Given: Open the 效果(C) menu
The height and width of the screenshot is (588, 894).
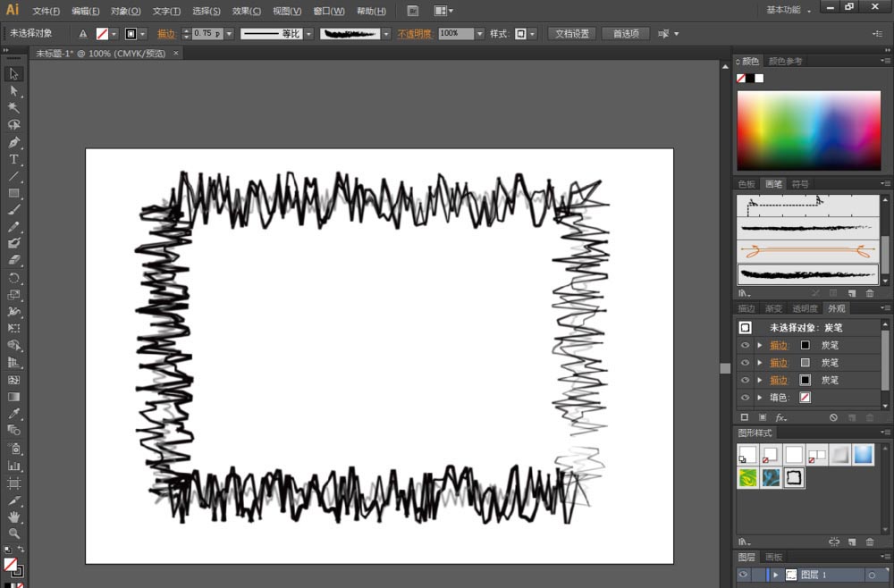Looking at the screenshot, I should 247,11.
